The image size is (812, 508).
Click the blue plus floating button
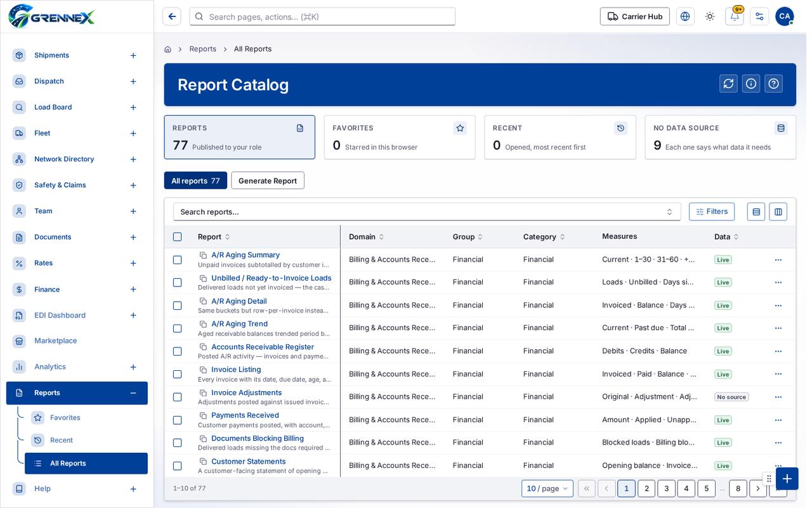point(787,478)
